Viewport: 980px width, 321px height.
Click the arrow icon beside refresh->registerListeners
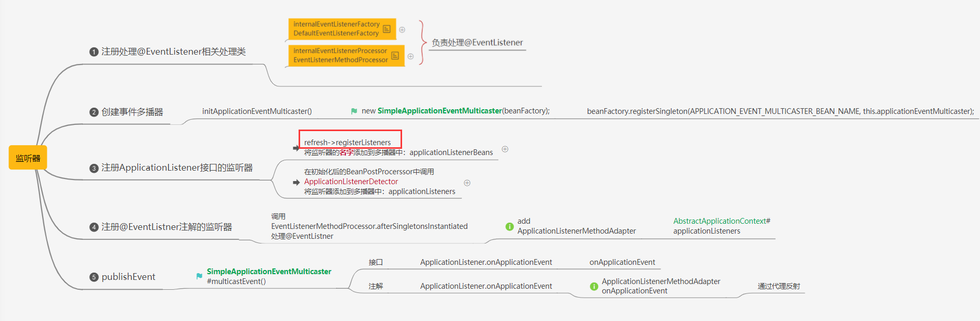[296, 148]
